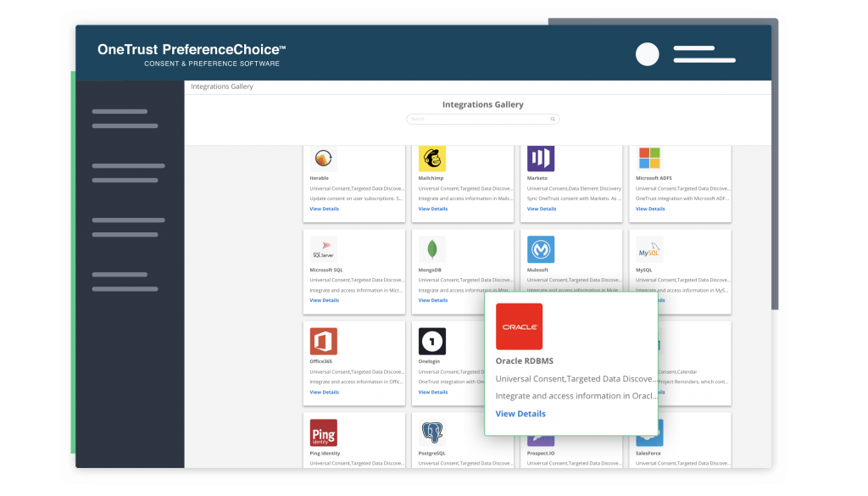Click Oracle's 'Universal Consent,Targeted Data' tags line
Screen dimensions: 868x496
(576, 379)
